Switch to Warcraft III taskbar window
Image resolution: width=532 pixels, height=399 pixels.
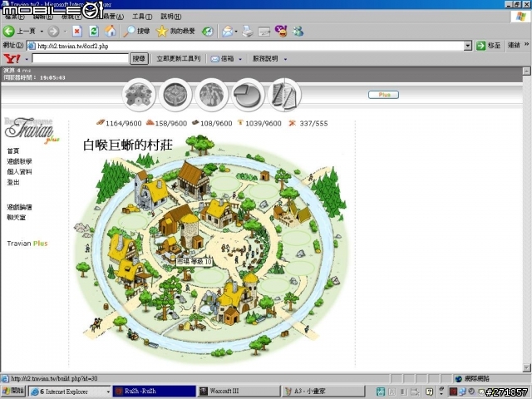[x=239, y=392]
